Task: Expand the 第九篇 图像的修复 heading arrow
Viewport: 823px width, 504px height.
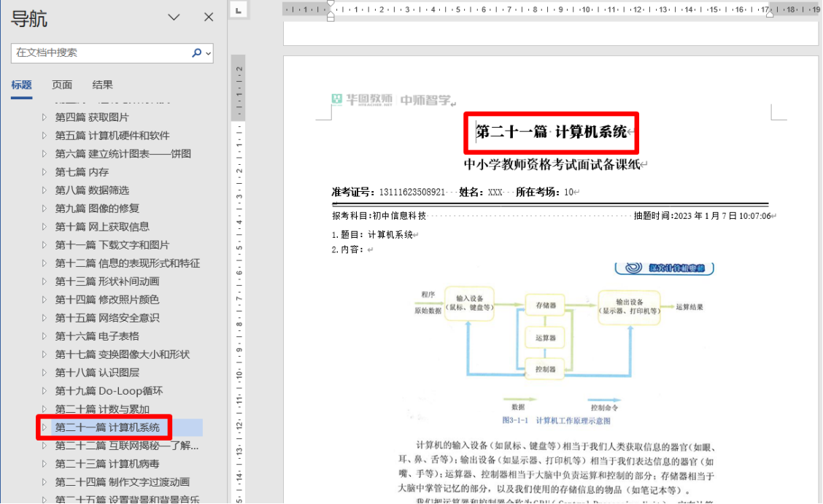Action: click(44, 209)
